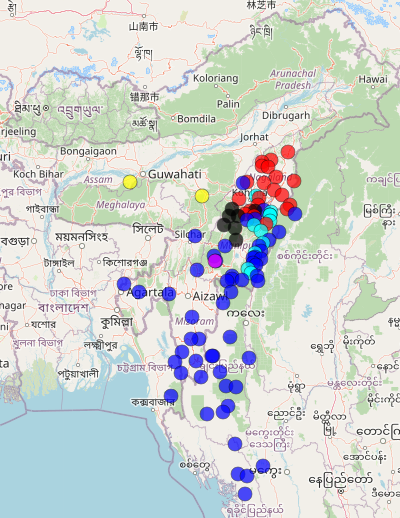Click the yellow marker beside Guwahati

(130, 182)
